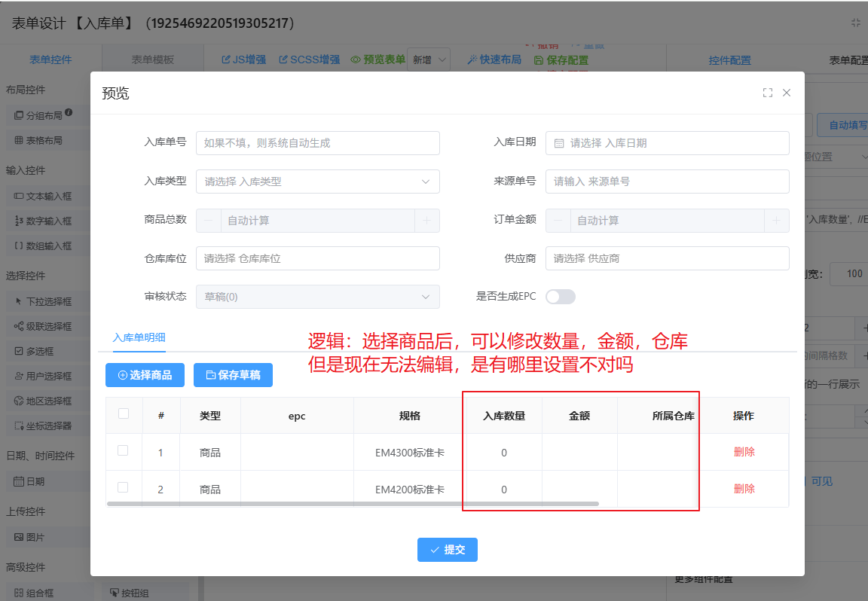Click the plus stepper of 订单金额
This screenshot has width=868, height=601.
point(777,221)
